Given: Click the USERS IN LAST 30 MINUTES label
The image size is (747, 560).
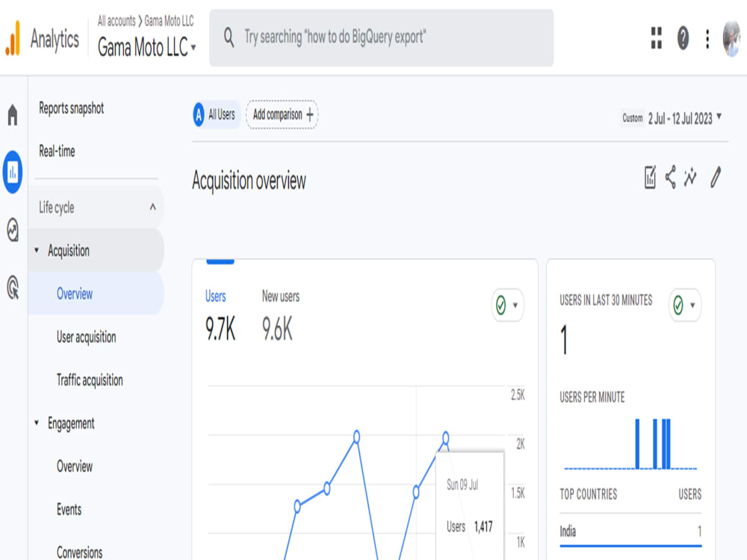Looking at the screenshot, I should 606,300.
